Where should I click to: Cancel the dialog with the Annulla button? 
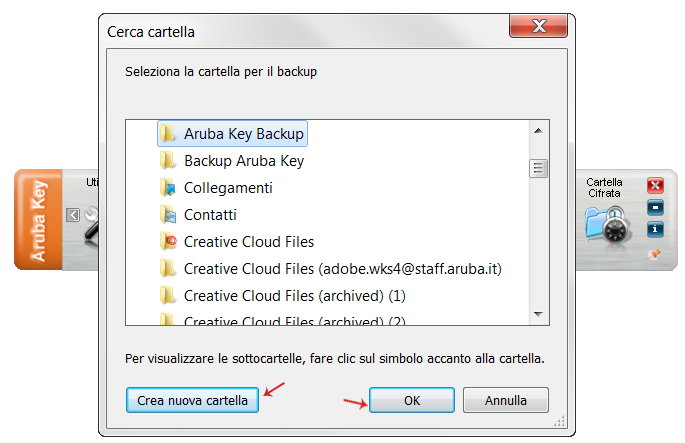[505, 400]
